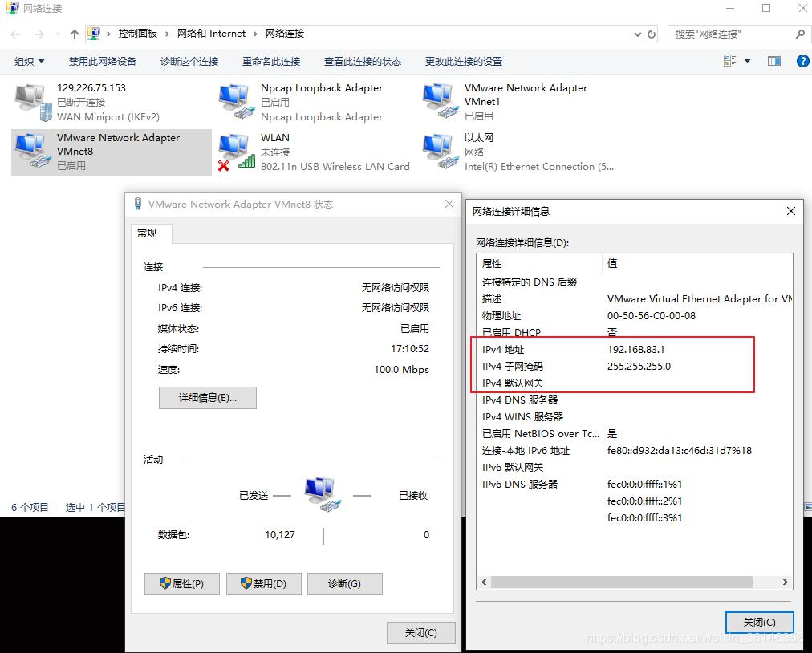Go up one level with the up arrow

point(75,34)
